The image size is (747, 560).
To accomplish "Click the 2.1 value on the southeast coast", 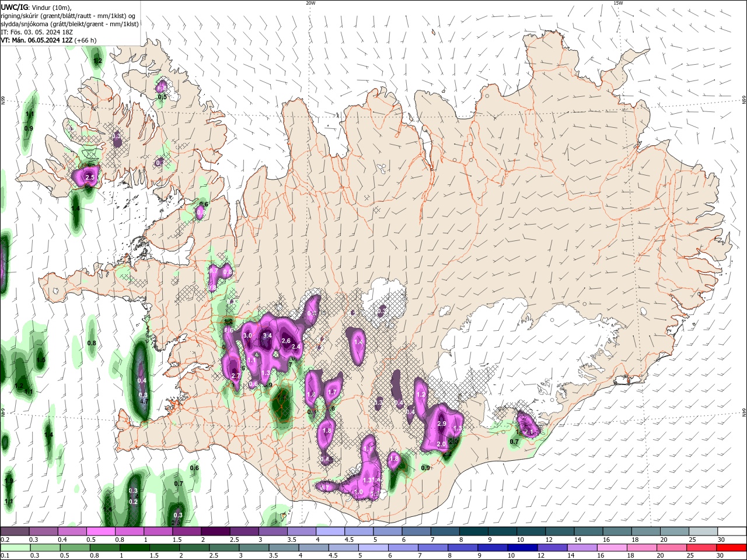I will 529,432.
